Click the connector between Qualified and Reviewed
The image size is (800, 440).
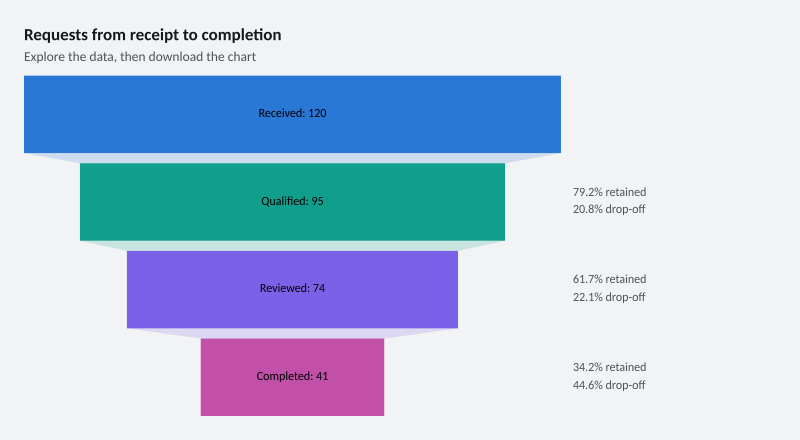pyautogui.click(x=292, y=246)
